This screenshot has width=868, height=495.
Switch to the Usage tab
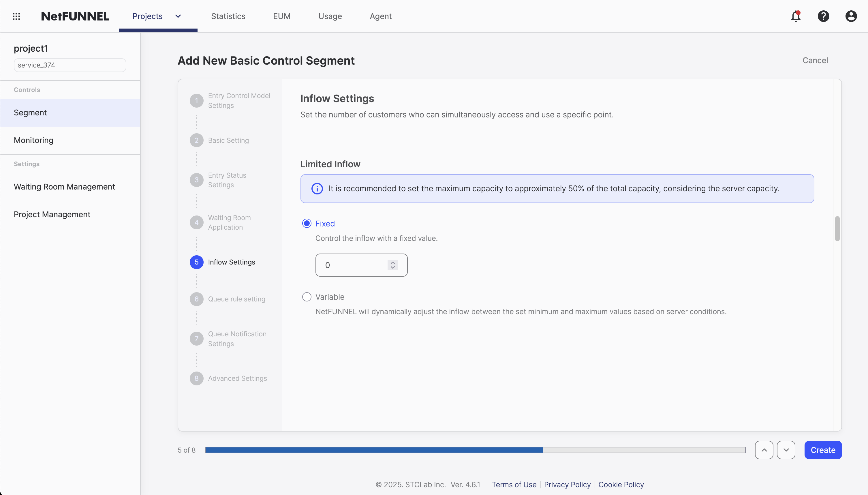tap(330, 16)
